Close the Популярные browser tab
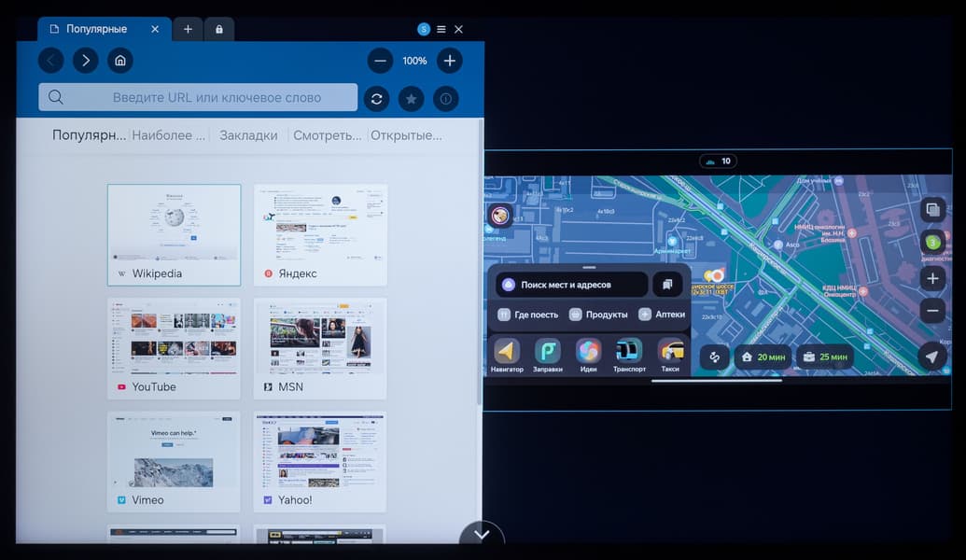Image resolution: width=966 pixels, height=560 pixels. (x=155, y=29)
